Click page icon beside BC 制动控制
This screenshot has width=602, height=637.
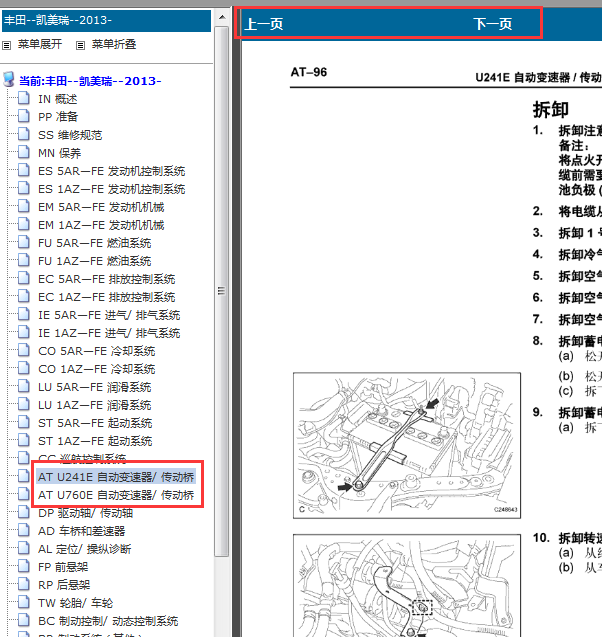pos(24,620)
